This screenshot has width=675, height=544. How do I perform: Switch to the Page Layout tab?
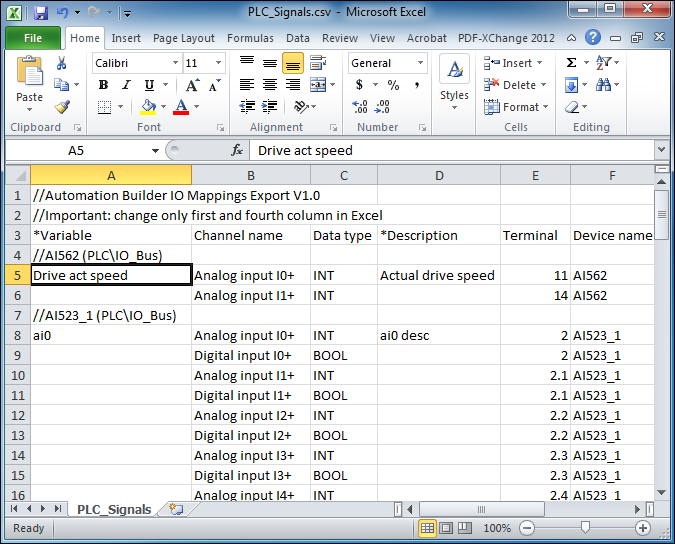coord(184,38)
